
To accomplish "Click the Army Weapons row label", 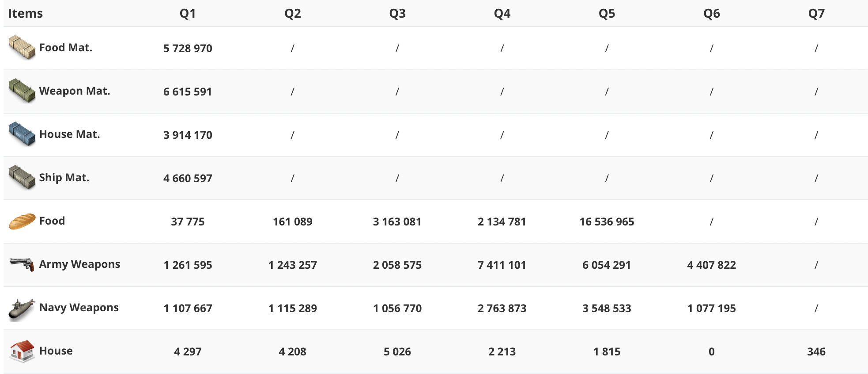I will [79, 264].
